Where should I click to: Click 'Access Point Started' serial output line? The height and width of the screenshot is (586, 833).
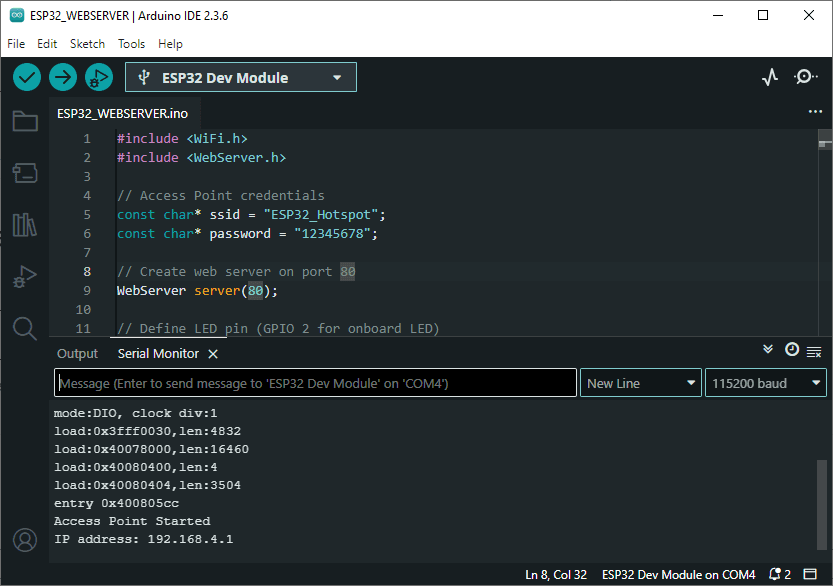tap(132, 521)
